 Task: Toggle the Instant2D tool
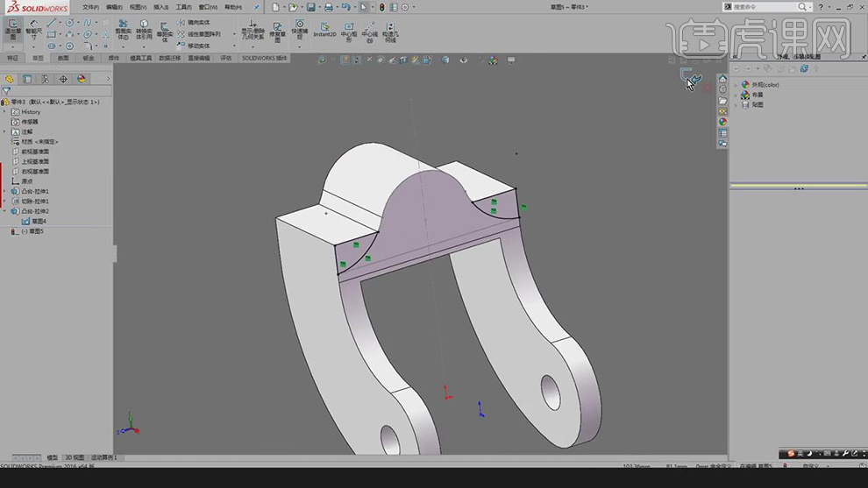(x=324, y=30)
